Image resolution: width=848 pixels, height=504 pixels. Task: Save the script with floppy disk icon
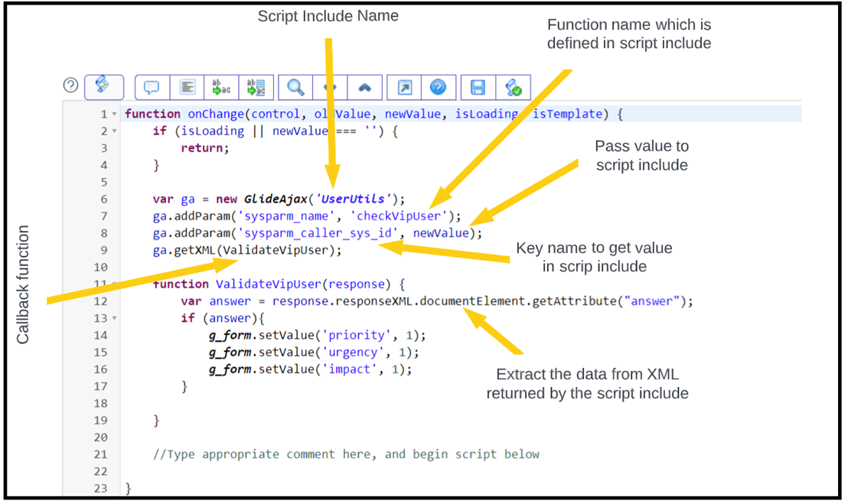click(x=478, y=87)
